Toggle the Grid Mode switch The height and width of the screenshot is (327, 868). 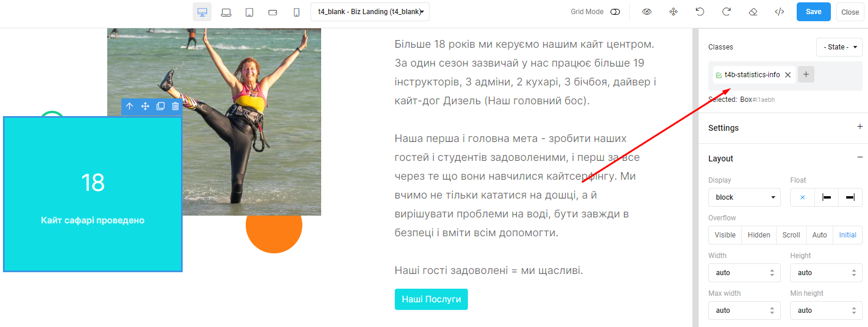(615, 12)
